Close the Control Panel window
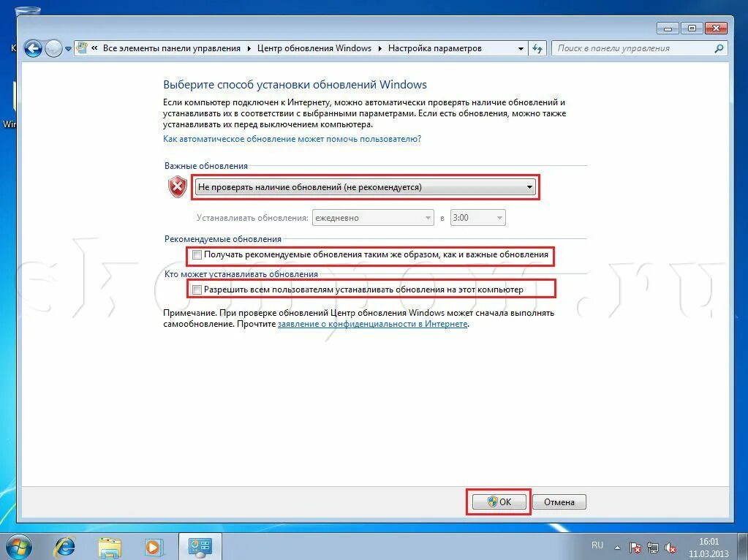Screen dimensions: 748x560 (x=716, y=28)
